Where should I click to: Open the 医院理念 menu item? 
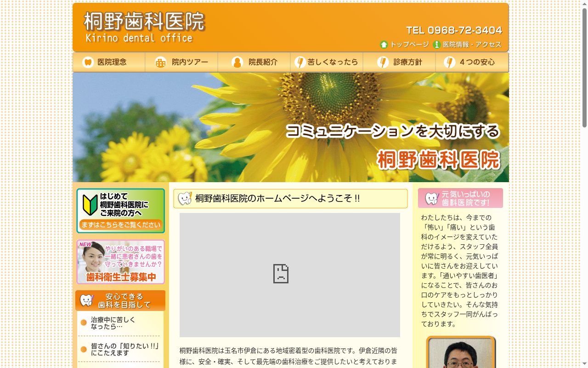[109, 62]
